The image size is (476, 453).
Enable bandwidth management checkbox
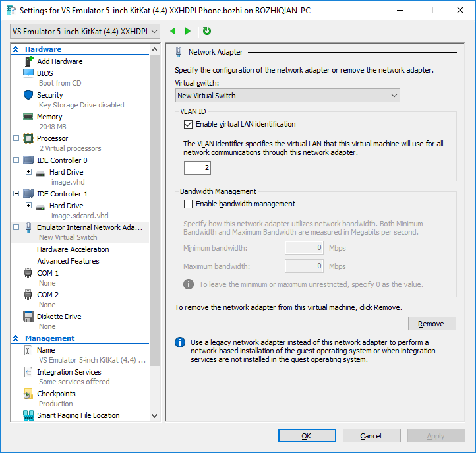[x=188, y=204]
